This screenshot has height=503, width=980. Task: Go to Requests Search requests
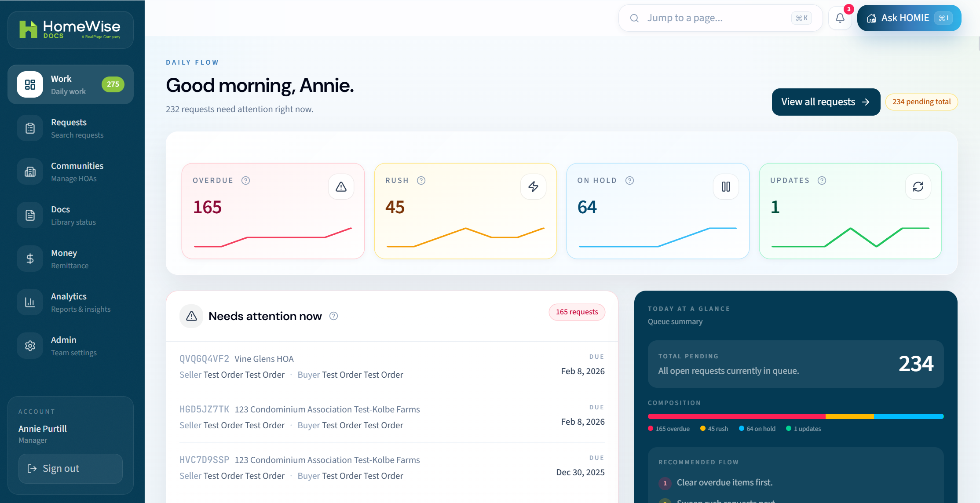(x=70, y=128)
